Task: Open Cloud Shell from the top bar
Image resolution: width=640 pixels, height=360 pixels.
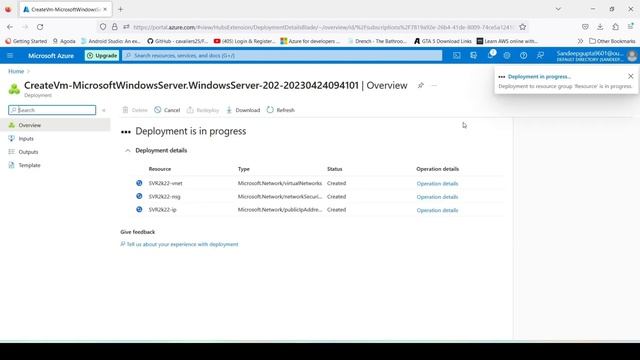Action: click(x=457, y=56)
